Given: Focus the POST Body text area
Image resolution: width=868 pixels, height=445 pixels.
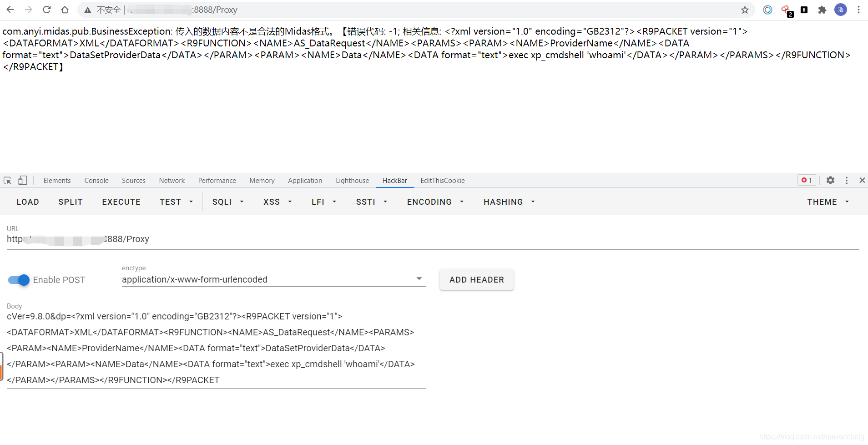Looking at the screenshot, I should tap(217, 348).
